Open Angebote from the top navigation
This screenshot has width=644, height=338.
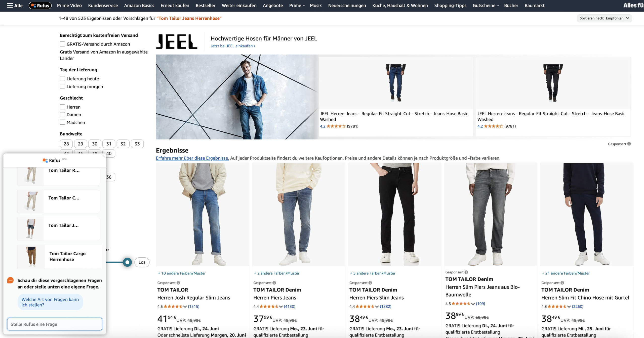pos(273,6)
